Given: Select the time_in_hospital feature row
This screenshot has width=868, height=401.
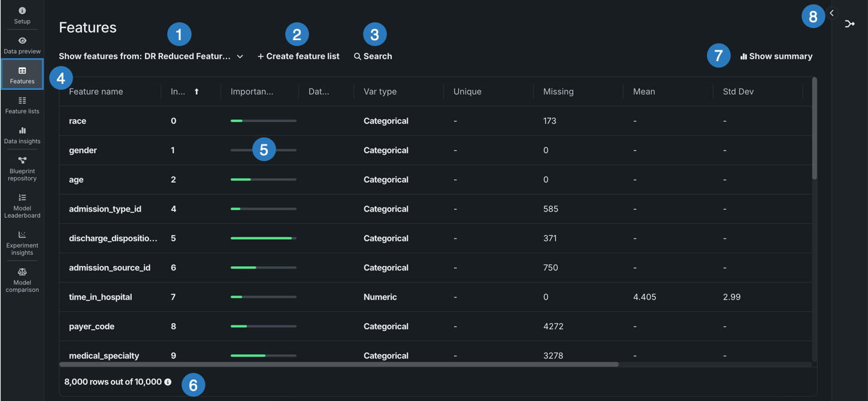Looking at the screenshot, I should (100, 297).
